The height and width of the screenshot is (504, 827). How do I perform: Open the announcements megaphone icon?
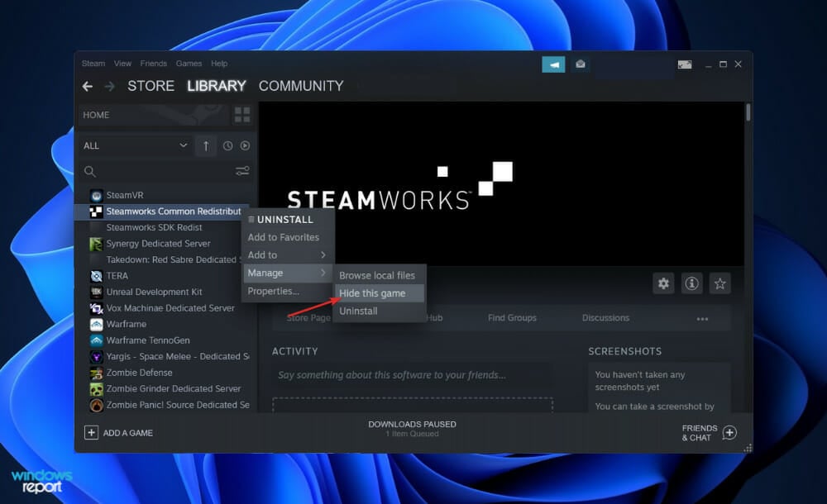click(x=553, y=64)
